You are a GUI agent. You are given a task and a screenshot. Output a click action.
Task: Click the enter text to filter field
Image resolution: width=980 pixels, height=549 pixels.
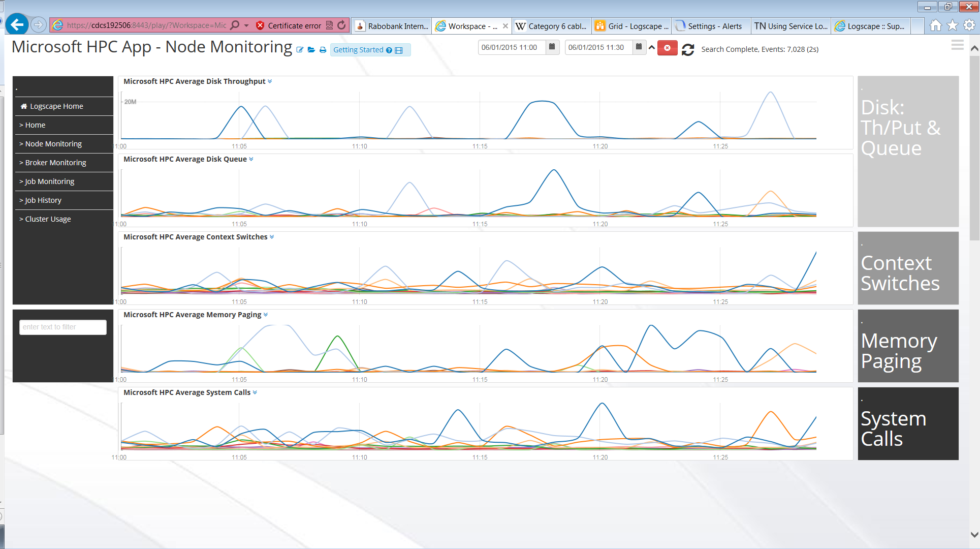pyautogui.click(x=63, y=327)
